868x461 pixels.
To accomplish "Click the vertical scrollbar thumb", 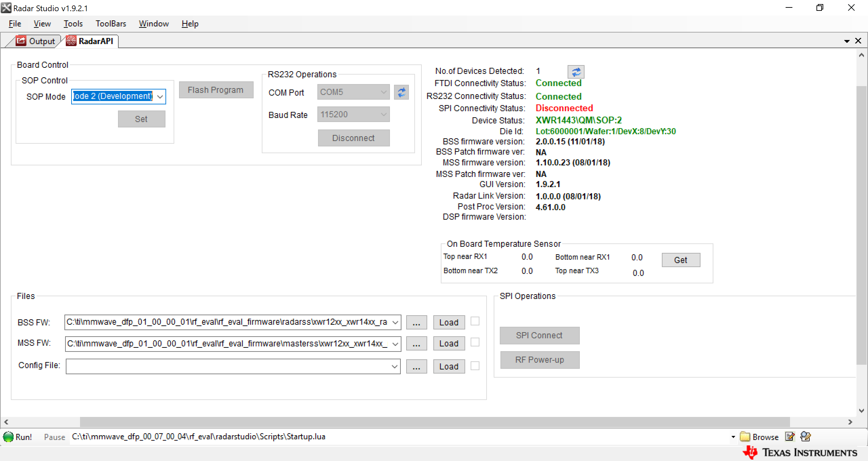I will (861, 225).
